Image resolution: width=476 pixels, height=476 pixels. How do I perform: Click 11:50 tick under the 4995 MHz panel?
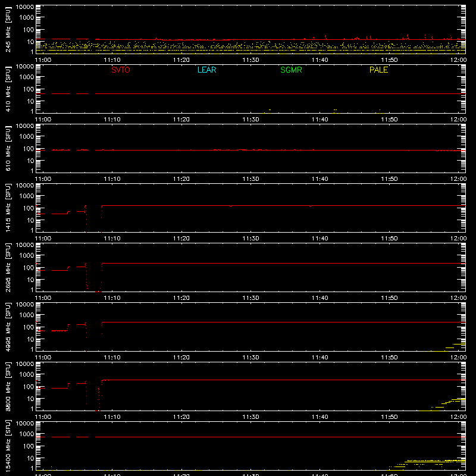click(x=389, y=358)
